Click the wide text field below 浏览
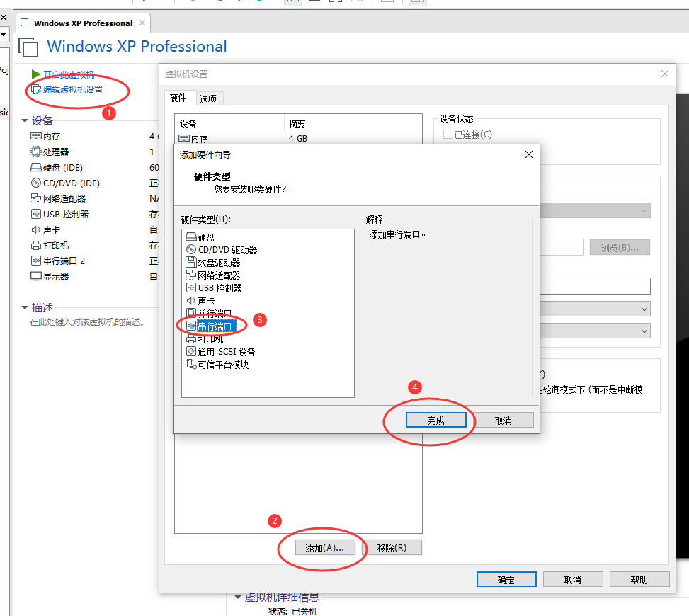689x616 pixels. [595, 286]
